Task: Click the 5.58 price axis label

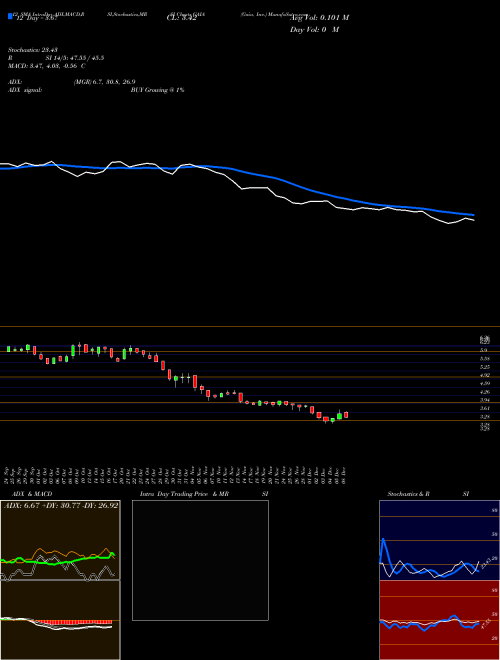Action: point(485,359)
